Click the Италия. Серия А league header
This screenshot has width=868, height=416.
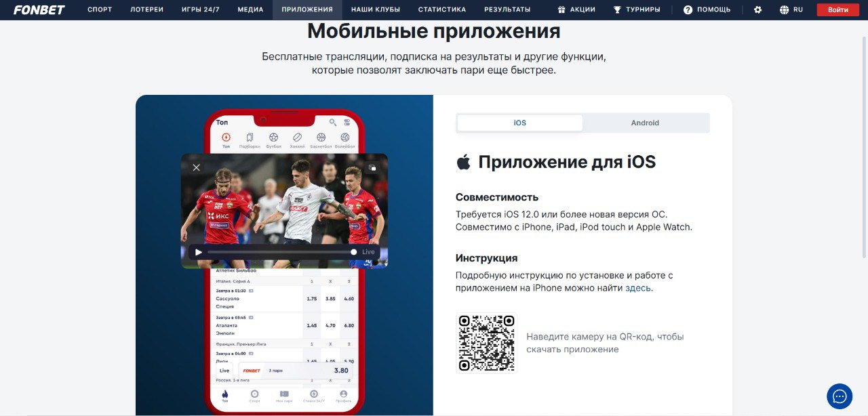coord(233,281)
